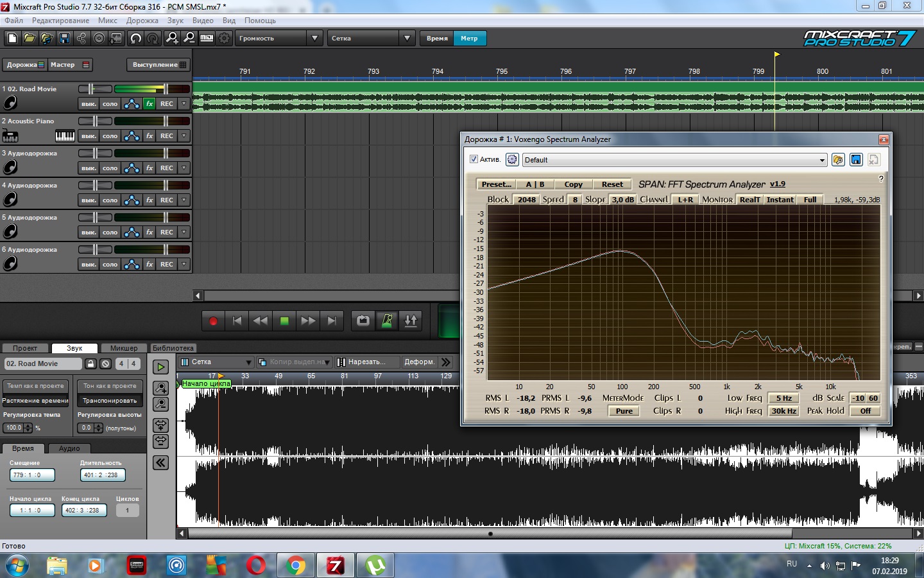The image size is (924, 578).
Task: Lock the 02. Road Movie clip
Action: (x=90, y=363)
